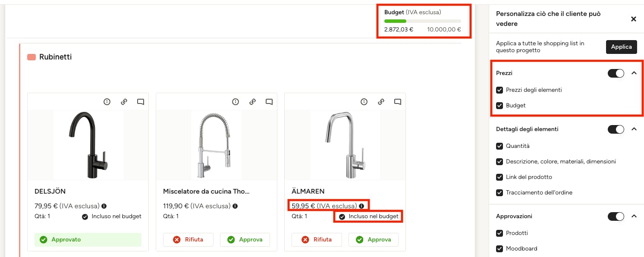Click price info icon next to 119,90 €
Viewport: 644px width, 257px height.
pyautogui.click(x=235, y=206)
